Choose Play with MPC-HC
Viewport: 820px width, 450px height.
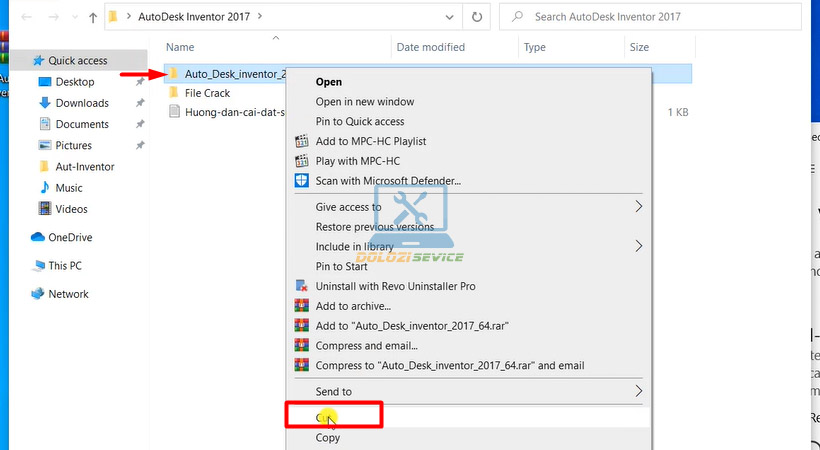[x=358, y=161]
